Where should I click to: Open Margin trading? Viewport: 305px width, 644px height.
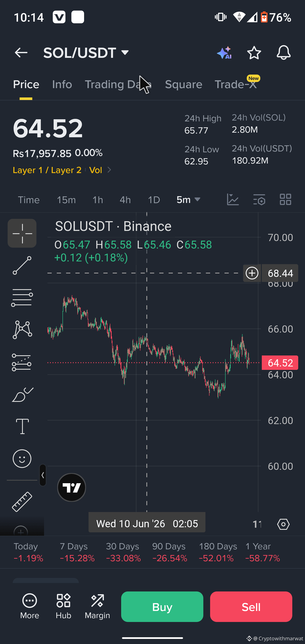point(97,607)
